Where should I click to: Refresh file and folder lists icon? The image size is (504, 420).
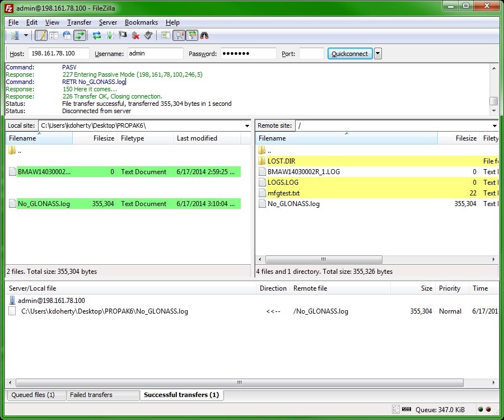(x=97, y=35)
